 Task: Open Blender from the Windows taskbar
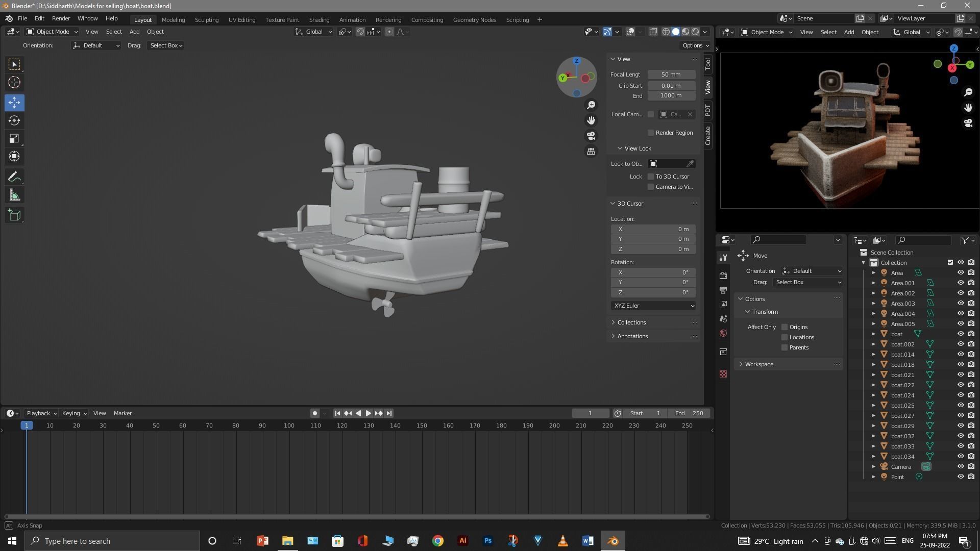[x=612, y=541]
